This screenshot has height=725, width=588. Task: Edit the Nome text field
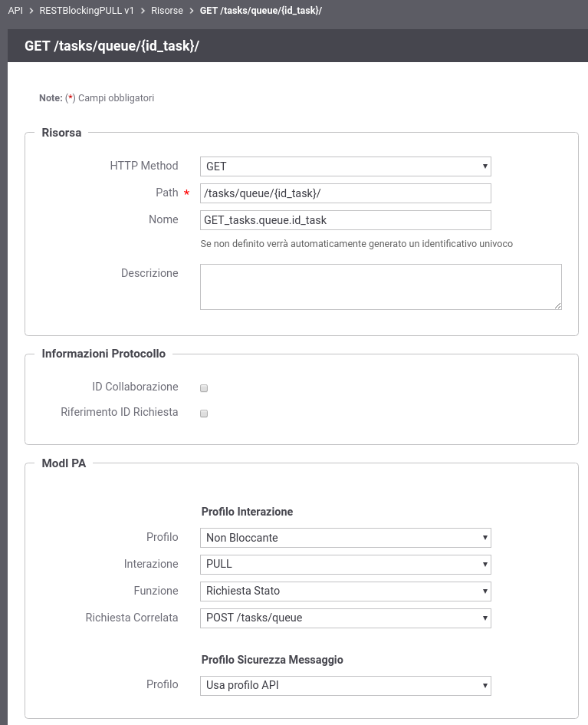pyautogui.click(x=346, y=220)
